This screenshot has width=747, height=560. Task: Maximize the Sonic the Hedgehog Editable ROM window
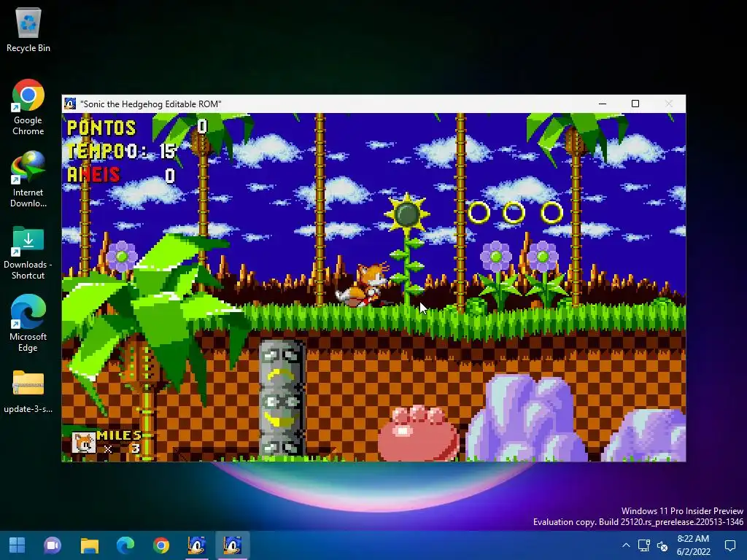[x=635, y=104]
